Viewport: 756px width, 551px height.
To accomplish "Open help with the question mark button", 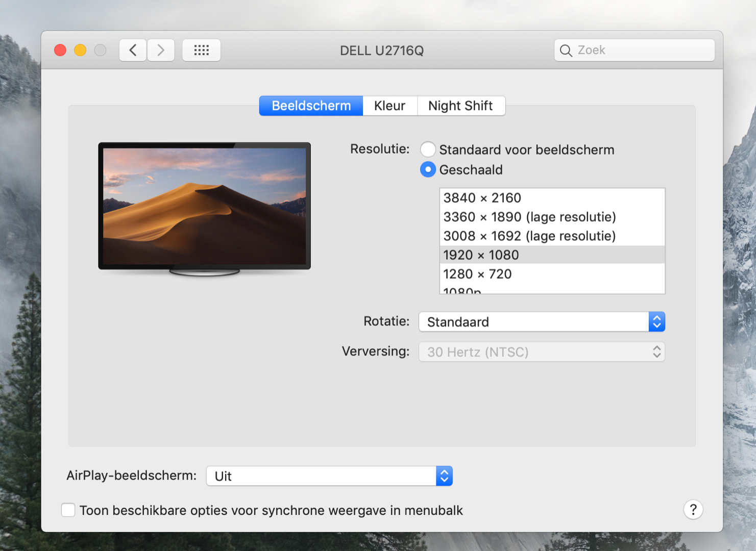I will (x=693, y=509).
